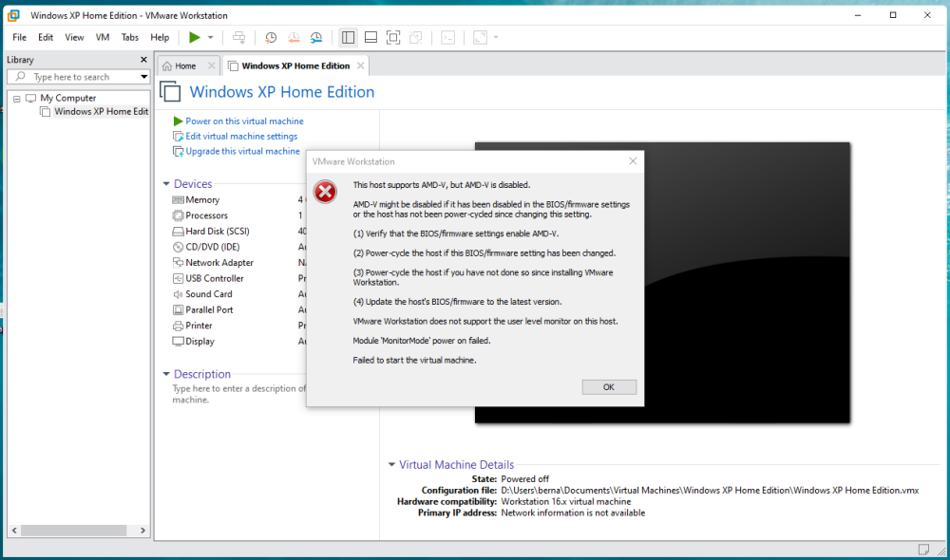
Task: Open the library search filter dropdown
Action: click(x=144, y=77)
